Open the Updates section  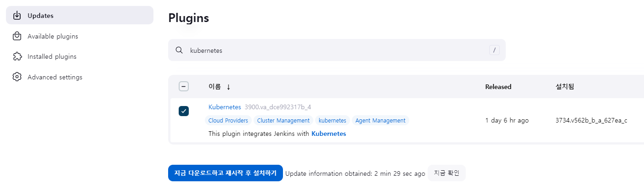(79, 16)
